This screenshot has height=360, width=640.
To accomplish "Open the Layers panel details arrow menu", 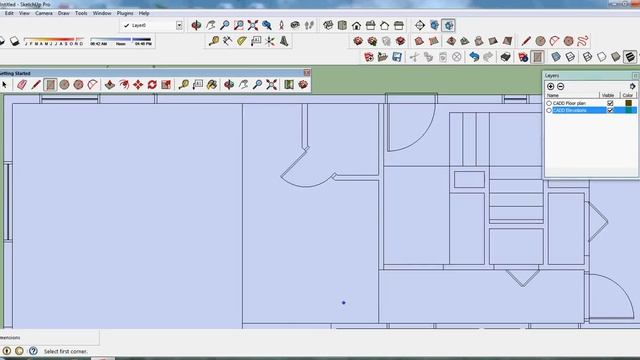I will (x=632, y=87).
